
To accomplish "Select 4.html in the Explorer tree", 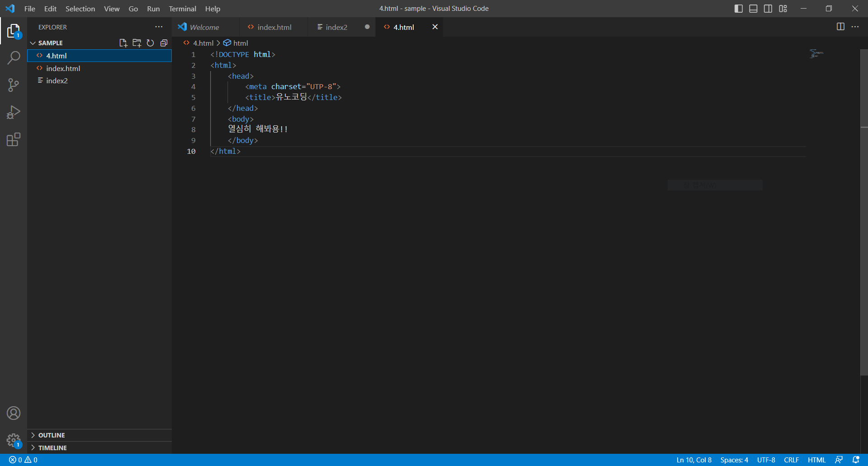I will (99, 56).
